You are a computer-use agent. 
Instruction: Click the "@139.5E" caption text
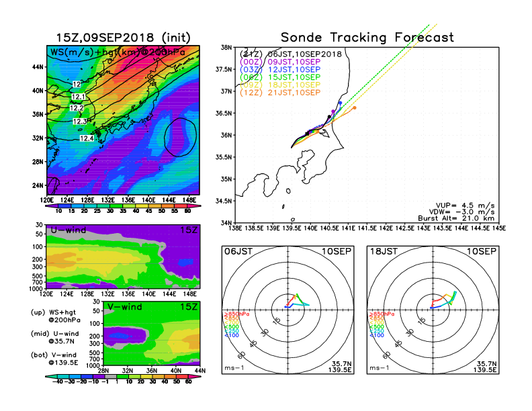63,363
